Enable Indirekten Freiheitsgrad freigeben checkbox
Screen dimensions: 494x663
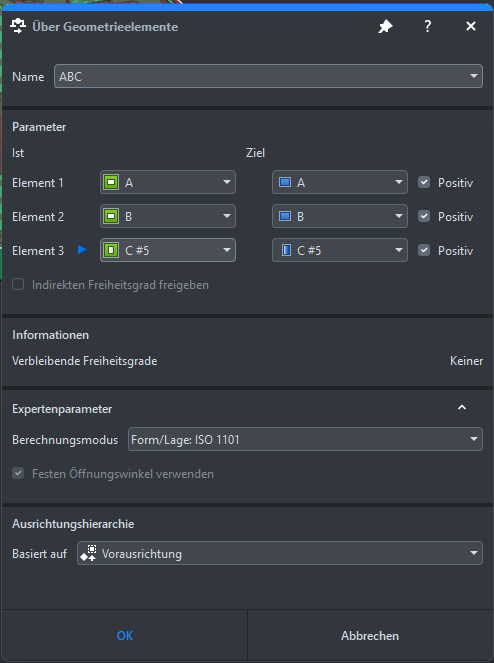pyautogui.click(x=18, y=284)
